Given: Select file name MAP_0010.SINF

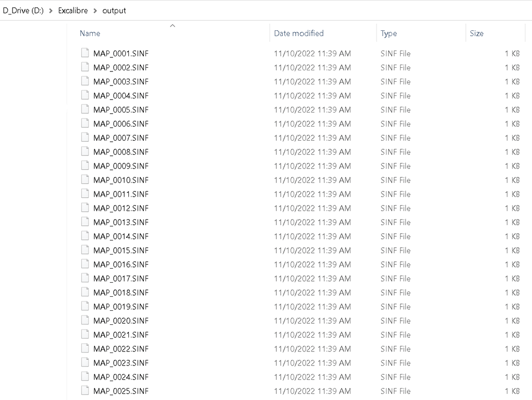Looking at the screenshot, I should [x=121, y=180].
